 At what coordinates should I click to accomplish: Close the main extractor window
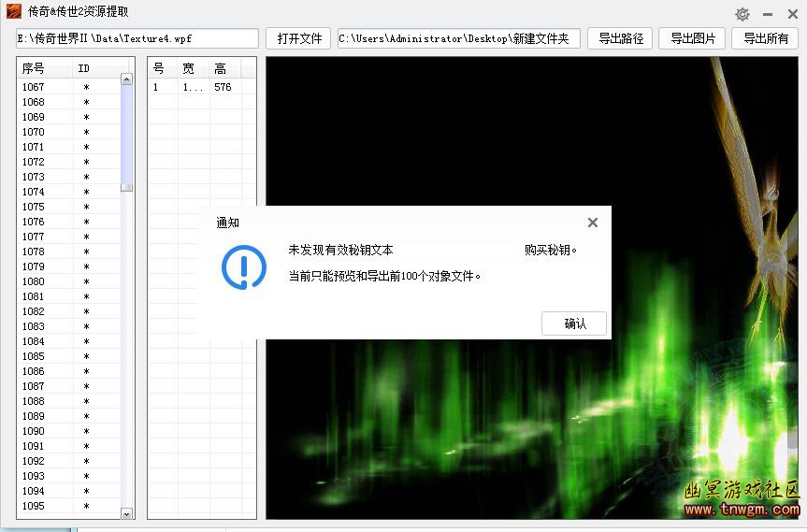(793, 14)
